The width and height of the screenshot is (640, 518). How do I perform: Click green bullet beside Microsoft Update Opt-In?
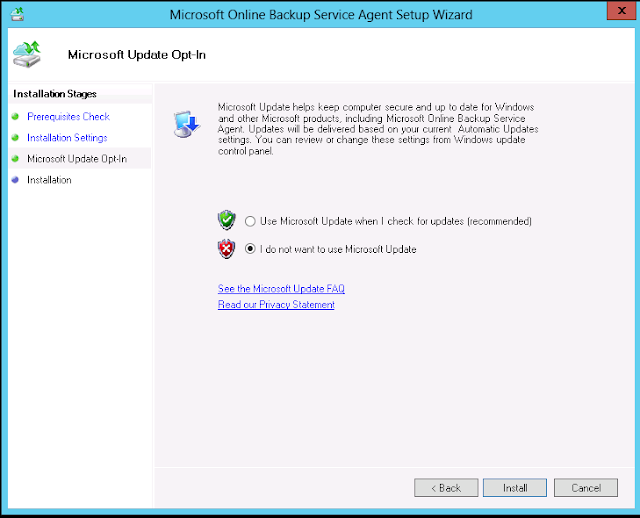(16, 159)
